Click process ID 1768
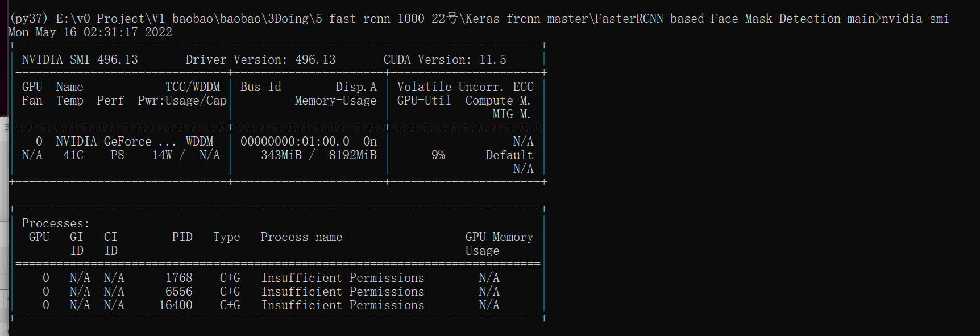The image size is (980, 336). tap(178, 278)
